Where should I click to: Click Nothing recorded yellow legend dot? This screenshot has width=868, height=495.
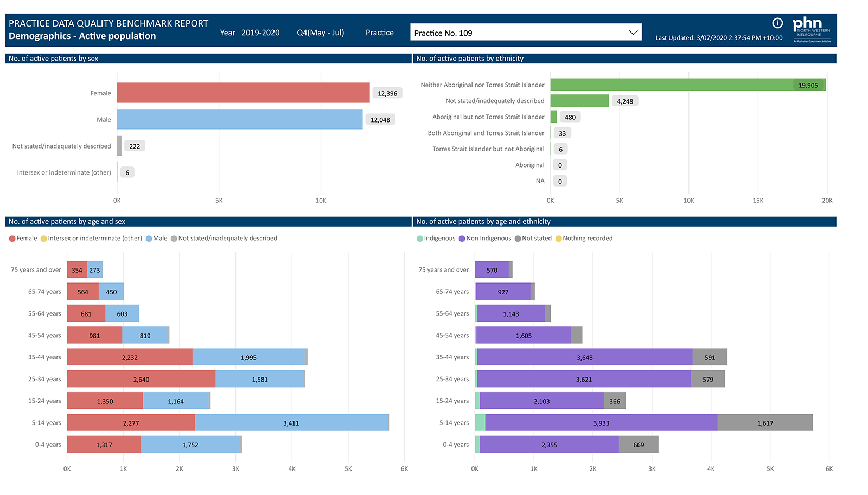559,239
